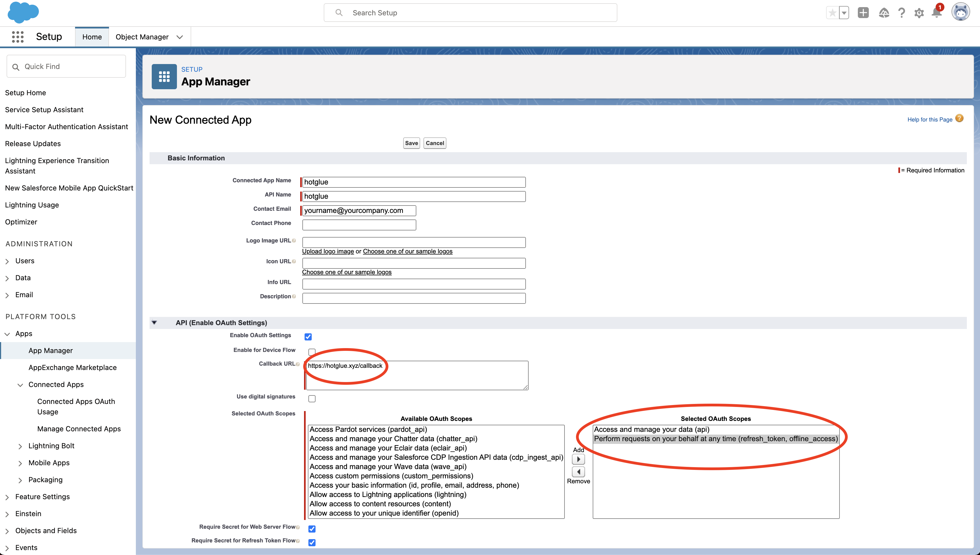Click the Remove scope arrow button
980x555 pixels.
coord(578,472)
